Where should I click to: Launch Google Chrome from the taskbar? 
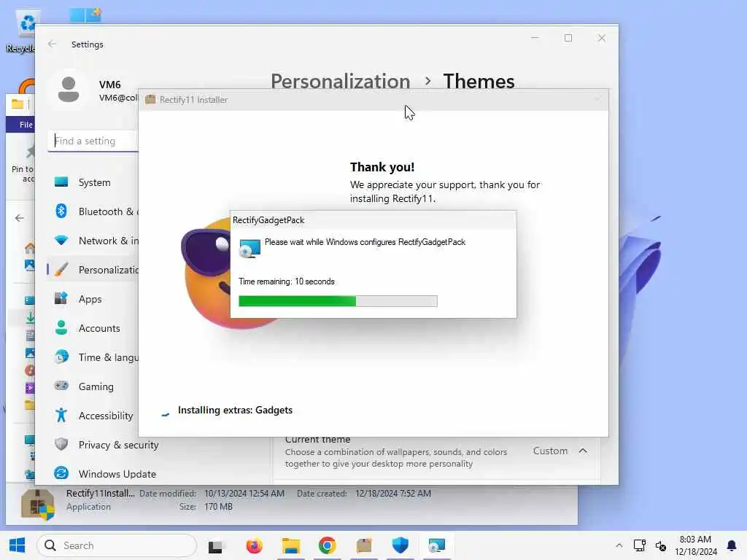pos(328,545)
